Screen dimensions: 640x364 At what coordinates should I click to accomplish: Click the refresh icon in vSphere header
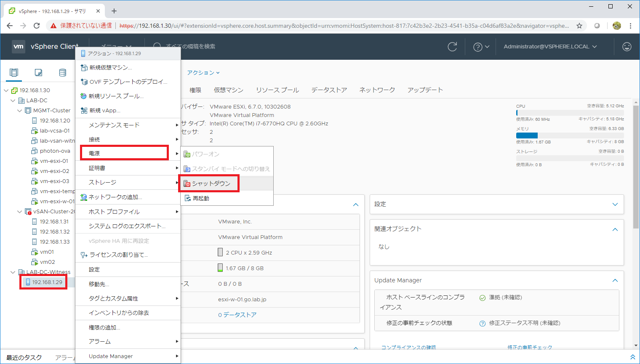tap(452, 47)
